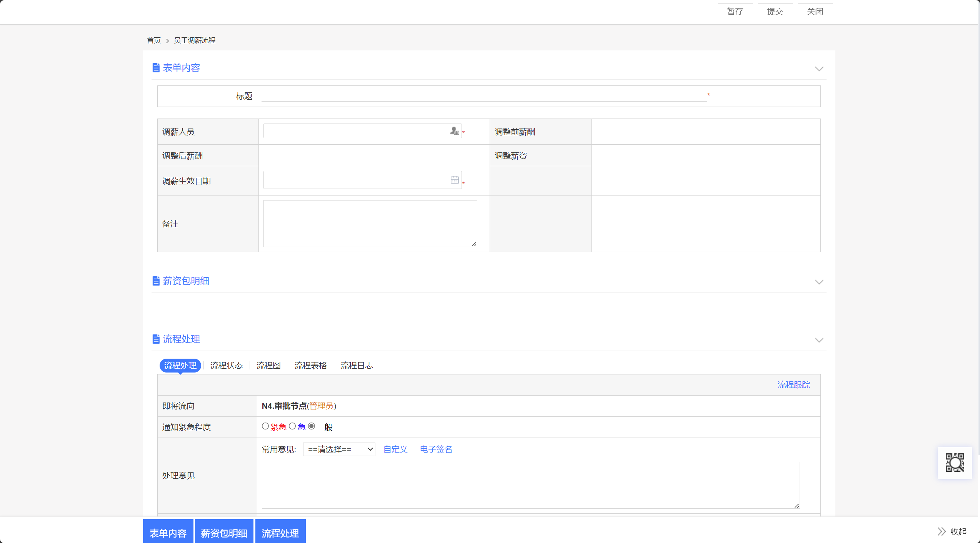Click the document icon beside 表单内容 heading

(x=156, y=68)
